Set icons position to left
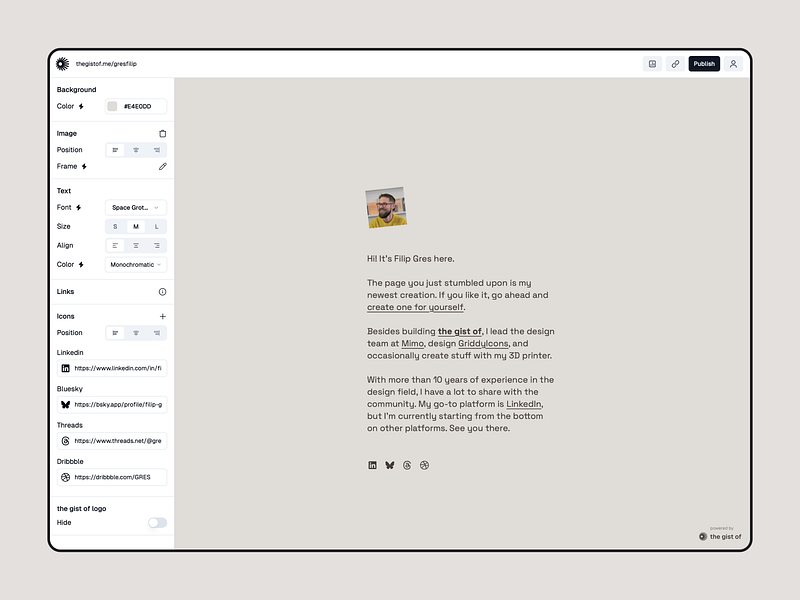The height and width of the screenshot is (600, 800). (x=115, y=333)
